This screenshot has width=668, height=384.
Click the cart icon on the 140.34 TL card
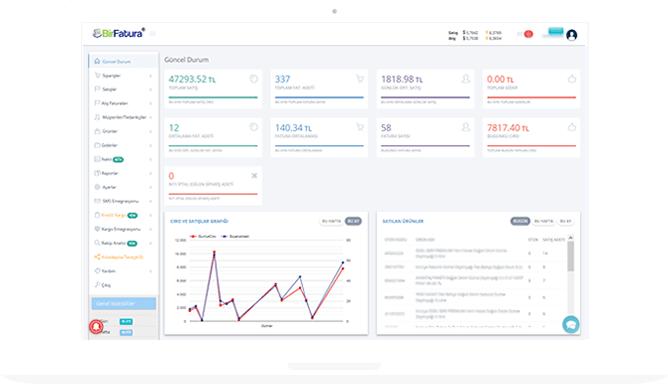(360, 127)
